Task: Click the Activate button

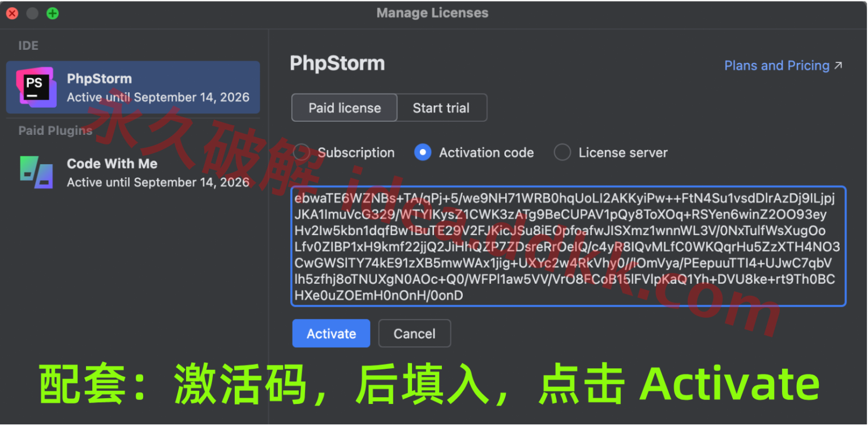Action: click(331, 334)
